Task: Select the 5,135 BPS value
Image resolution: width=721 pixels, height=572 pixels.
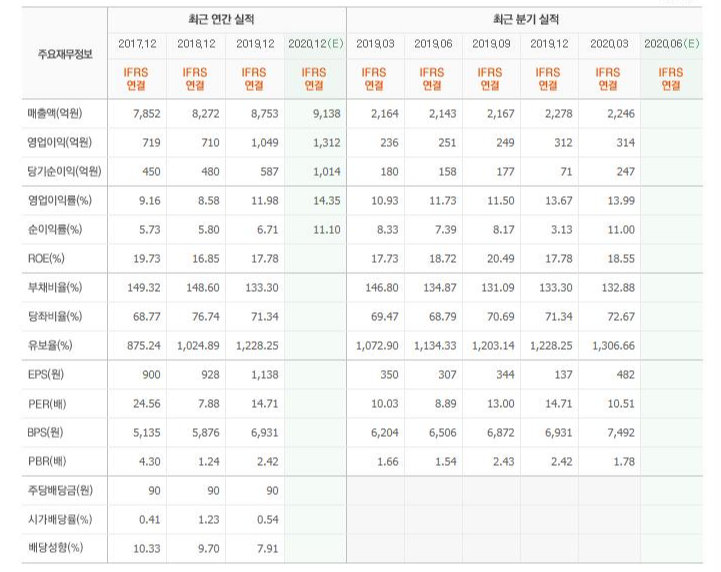Action: (x=147, y=432)
